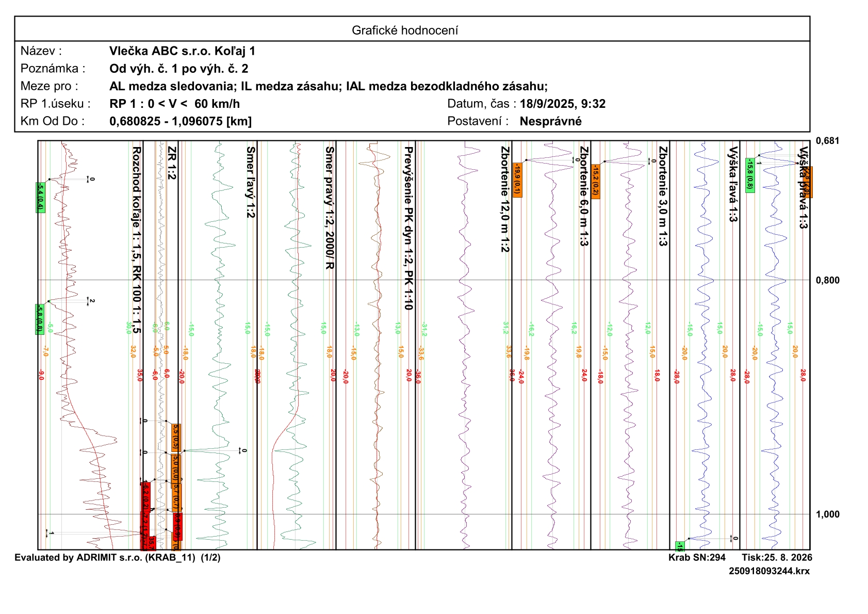868x614 pixels.
Task: Select the 'Poznámka :' field label
Action: 53,69
